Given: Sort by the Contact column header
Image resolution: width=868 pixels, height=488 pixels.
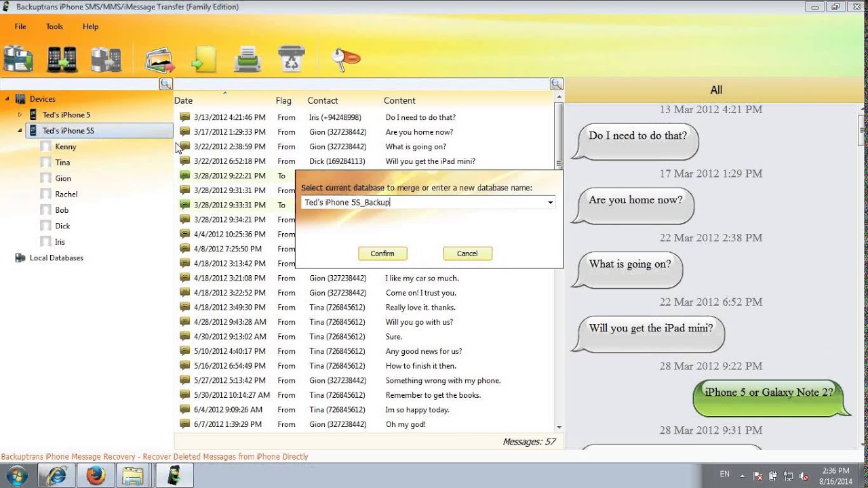Looking at the screenshot, I should [323, 100].
